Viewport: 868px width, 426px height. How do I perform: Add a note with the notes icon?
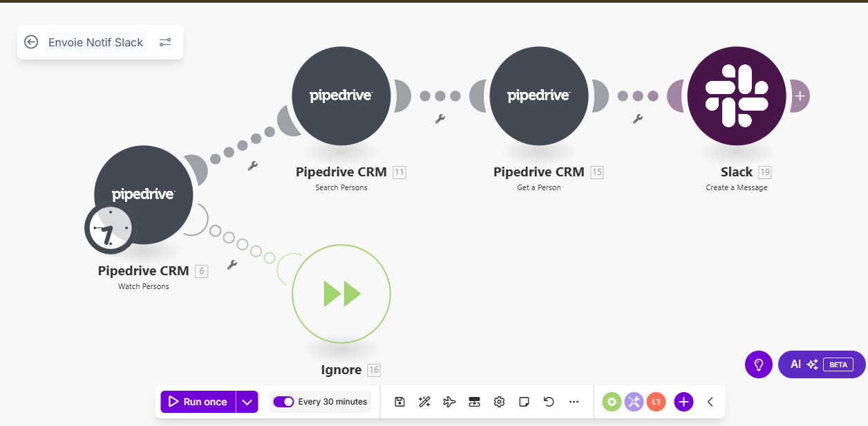coord(524,402)
